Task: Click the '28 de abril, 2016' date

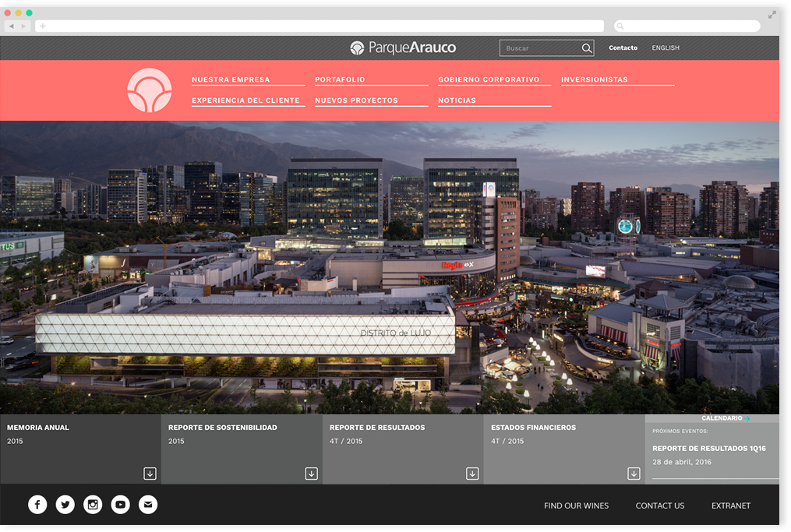Action: (x=682, y=462)
